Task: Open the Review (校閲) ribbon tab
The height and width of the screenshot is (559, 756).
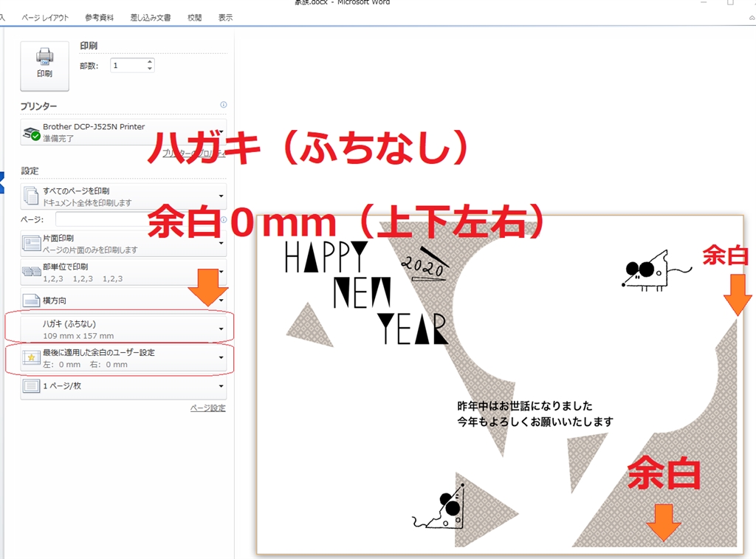Action: [194, 18]
